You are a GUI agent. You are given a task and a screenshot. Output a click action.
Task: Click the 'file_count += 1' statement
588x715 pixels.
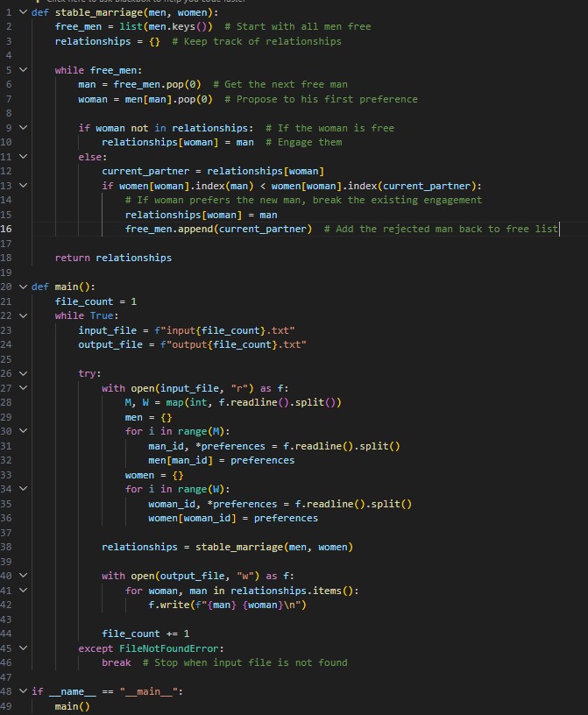pyautogui.click(x=145, y=634)
